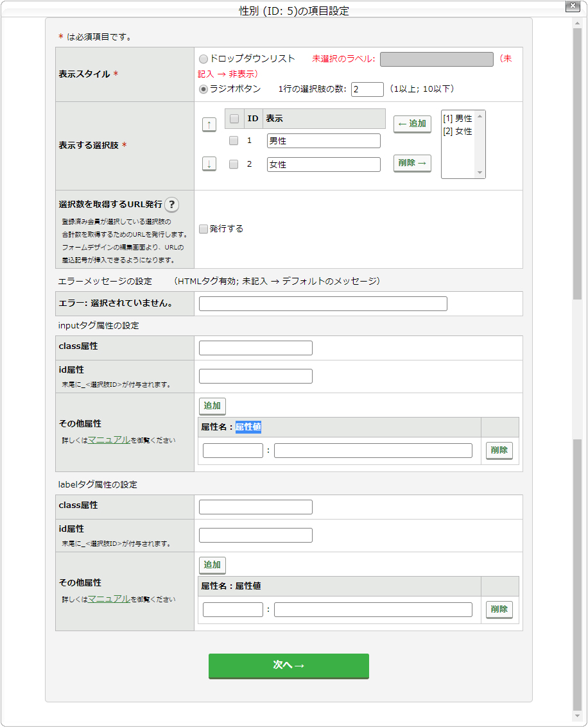The height and width of the screenshot is (728, 588).
Task: Check the box for choice 2 女性
Action: [x=234, y=164]
